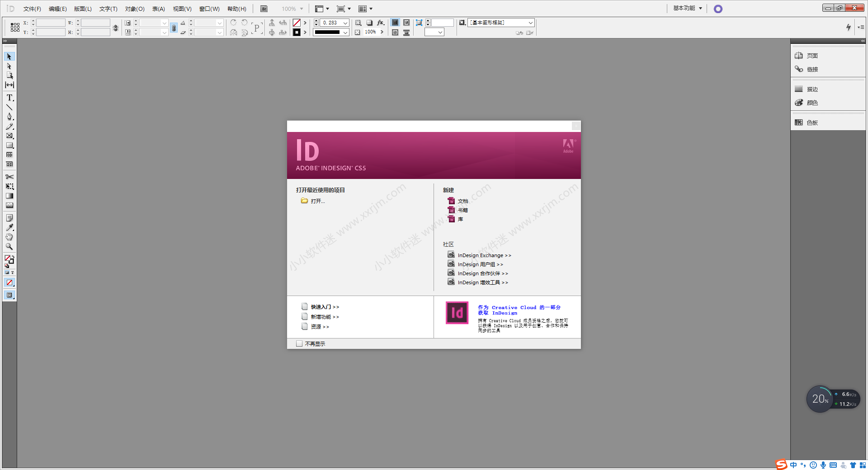Select the Pencil tool
The width and height of the screenshot is (868, 470).
[9, 126]
